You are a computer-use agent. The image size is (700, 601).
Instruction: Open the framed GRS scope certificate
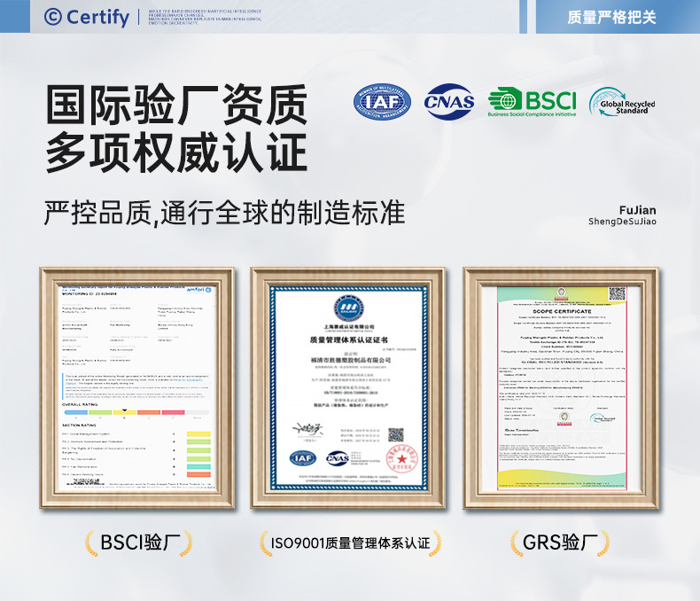(x=561, y=387)
